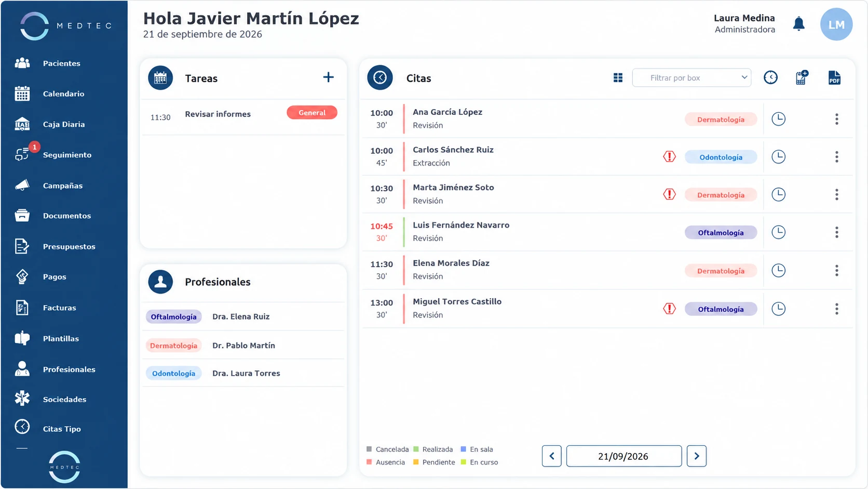The width and height of the screenshot is (868, 489).
Task: Click alert icon on Miguel Torres Castillo
Action: click(x=669, y=309)
